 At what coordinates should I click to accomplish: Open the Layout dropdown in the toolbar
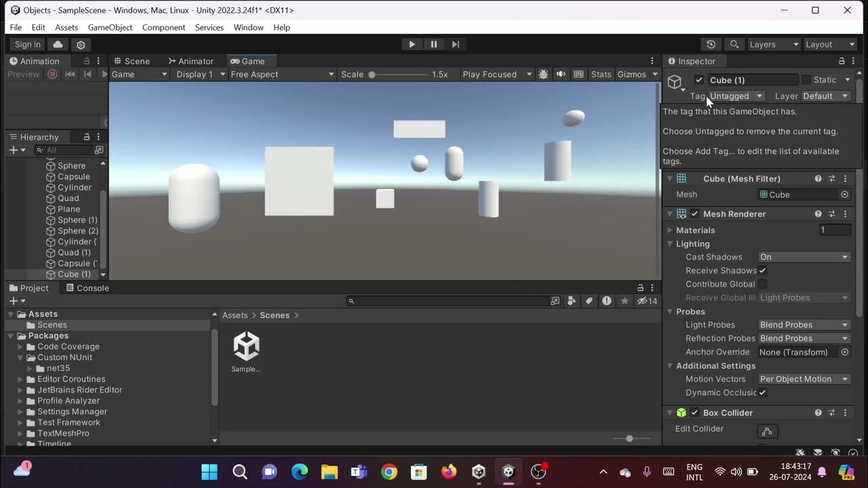click(x=830, y=44)
